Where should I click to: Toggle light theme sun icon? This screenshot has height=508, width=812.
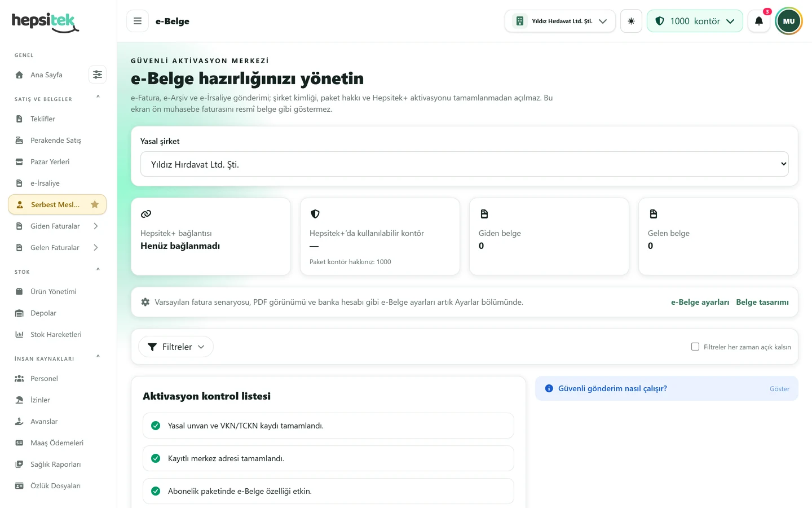(x=631, y=21)
